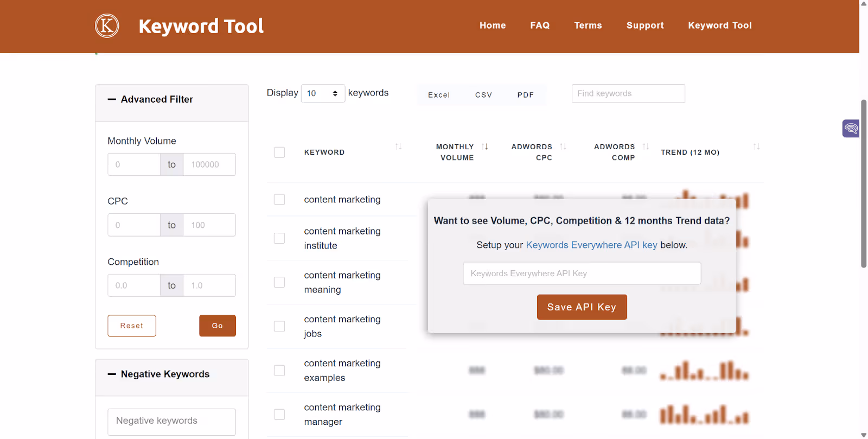Viewport: 868px width, 439px height.
Task: Check the box for content marketing meaning
Action: pos(279,282)
